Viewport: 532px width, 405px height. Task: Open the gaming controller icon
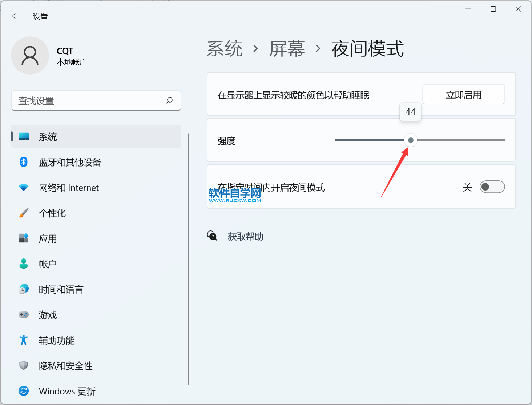point(24,314)
